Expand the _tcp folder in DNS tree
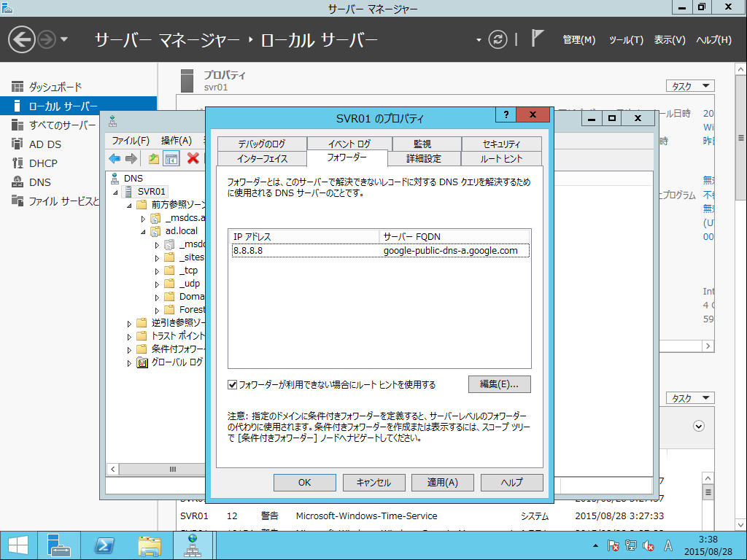This screenshot has width=747, height=560. pyautogui.click(x=158, y=271)
